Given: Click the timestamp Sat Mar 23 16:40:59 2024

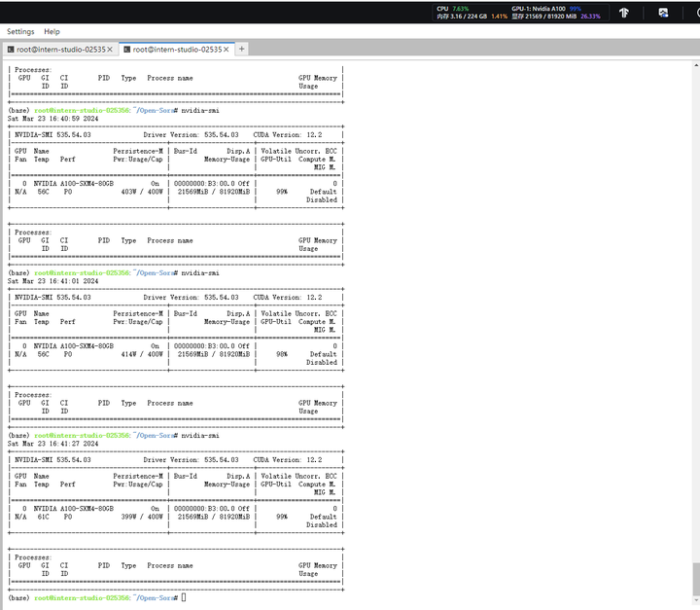Looking at the screenshot, I should click(x=52, y=119).
